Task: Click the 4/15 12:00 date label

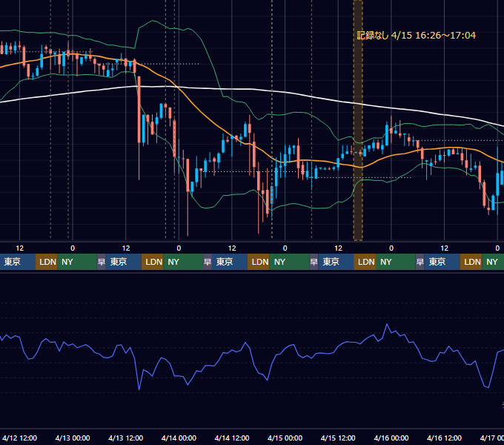Action: [338, 438]
